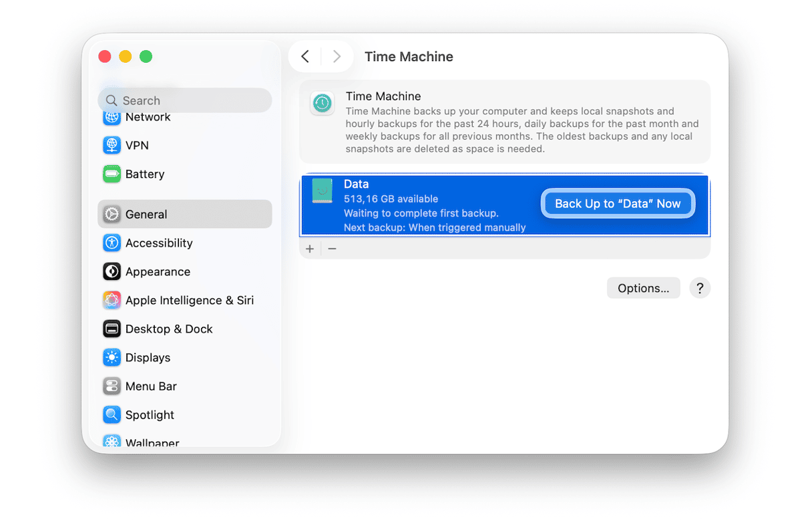The image size is (812, 530).
Task: Click the Wallpaper flower icon
Action: (112, 441)
